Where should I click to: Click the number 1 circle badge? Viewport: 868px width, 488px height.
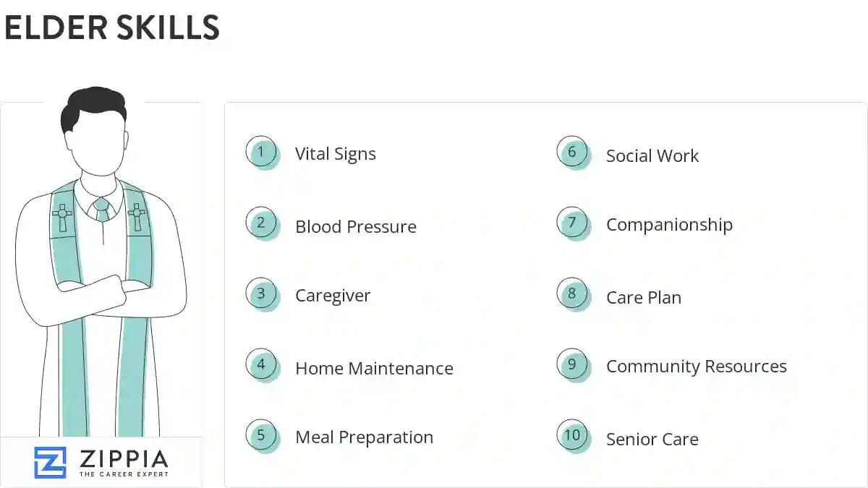pos(261,152)
